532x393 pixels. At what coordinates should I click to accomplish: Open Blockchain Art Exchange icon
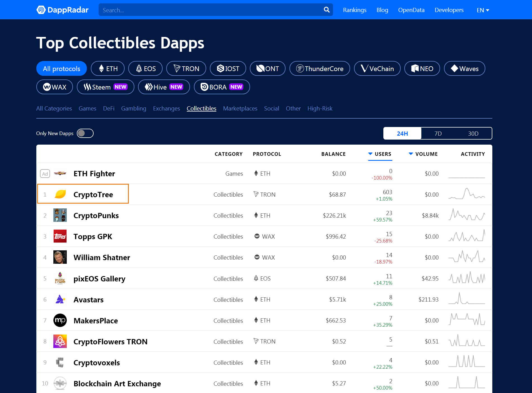pyautogui.click(x=60, y=383)
